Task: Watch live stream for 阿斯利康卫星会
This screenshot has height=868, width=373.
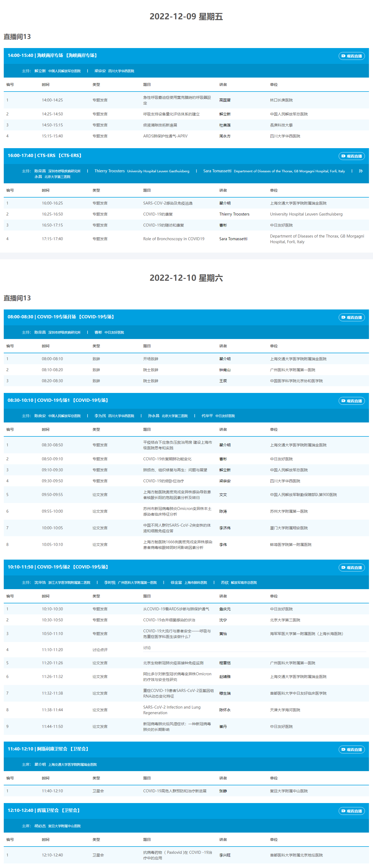Action: (352, 750)
